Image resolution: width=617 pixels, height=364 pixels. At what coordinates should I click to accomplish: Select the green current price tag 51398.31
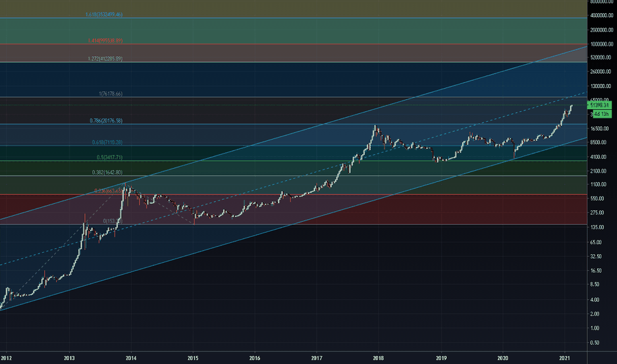[599, 105]
